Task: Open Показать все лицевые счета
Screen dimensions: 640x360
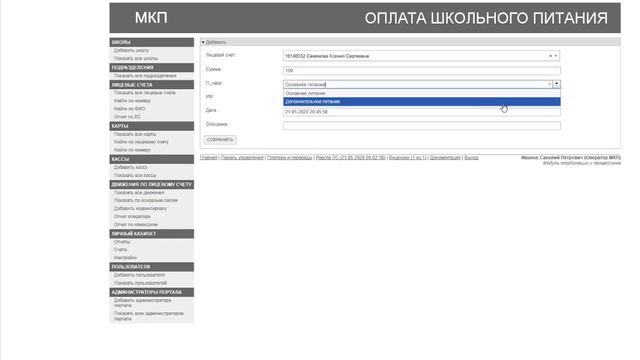Action: [x=144, y=93]
